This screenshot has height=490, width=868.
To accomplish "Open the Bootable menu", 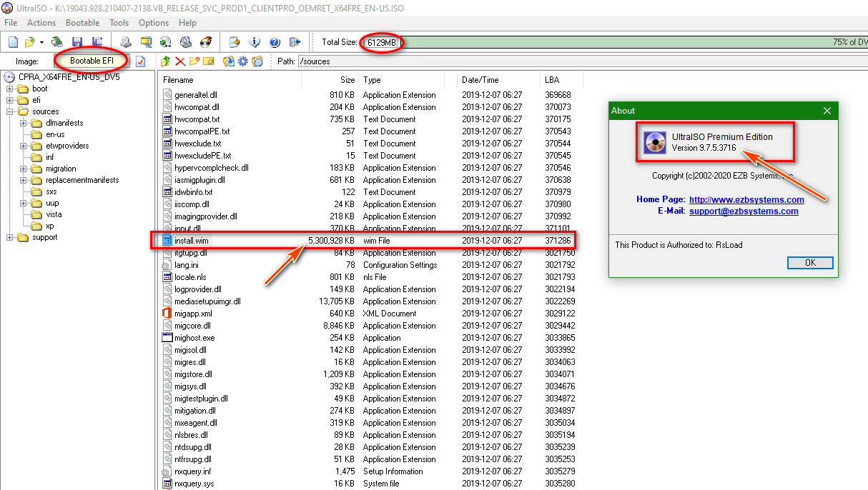I will pos(82,23).
